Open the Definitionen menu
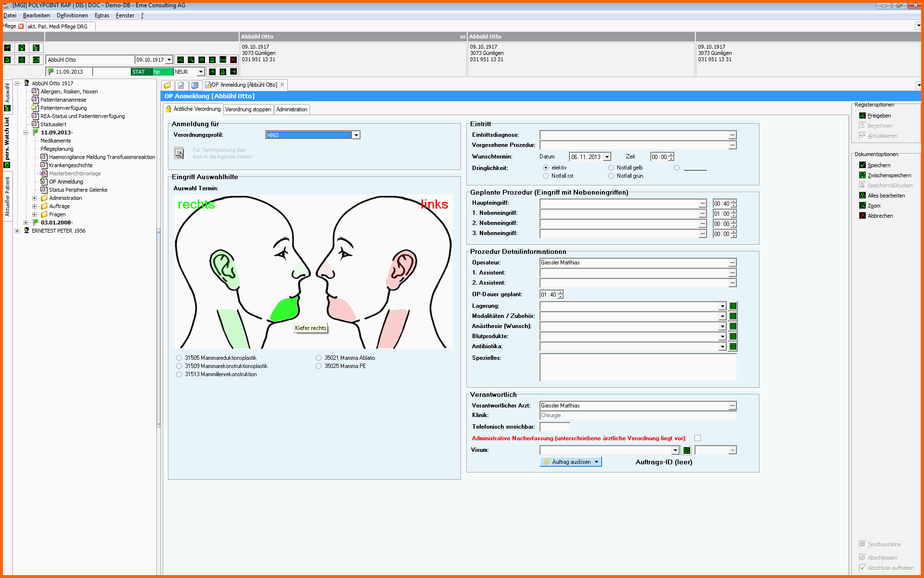 pyautogui.click(x=72, y=15)
